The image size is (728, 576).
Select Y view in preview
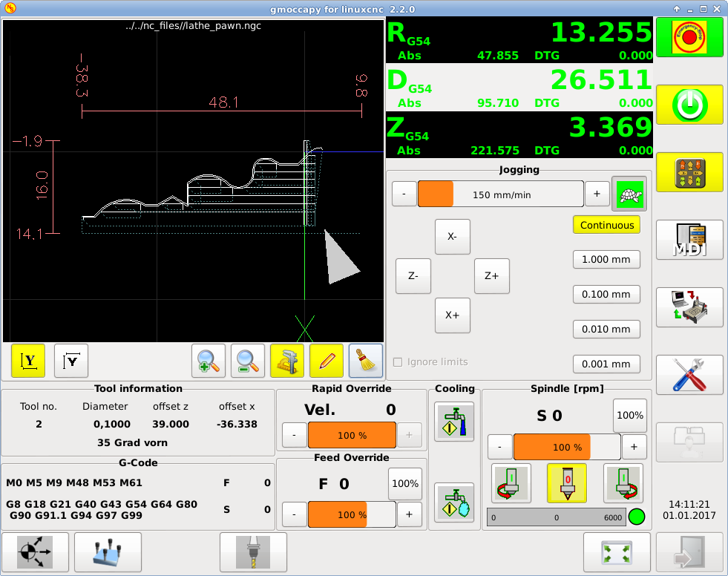click(28, 361)
